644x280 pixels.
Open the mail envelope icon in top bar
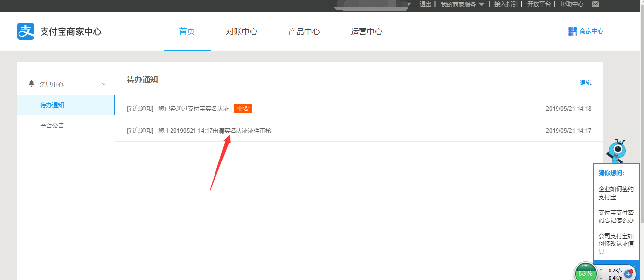coord(595,4)
